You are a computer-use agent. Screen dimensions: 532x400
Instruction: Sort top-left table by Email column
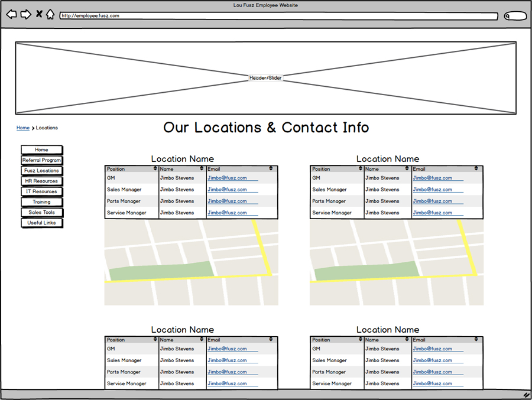271,168
